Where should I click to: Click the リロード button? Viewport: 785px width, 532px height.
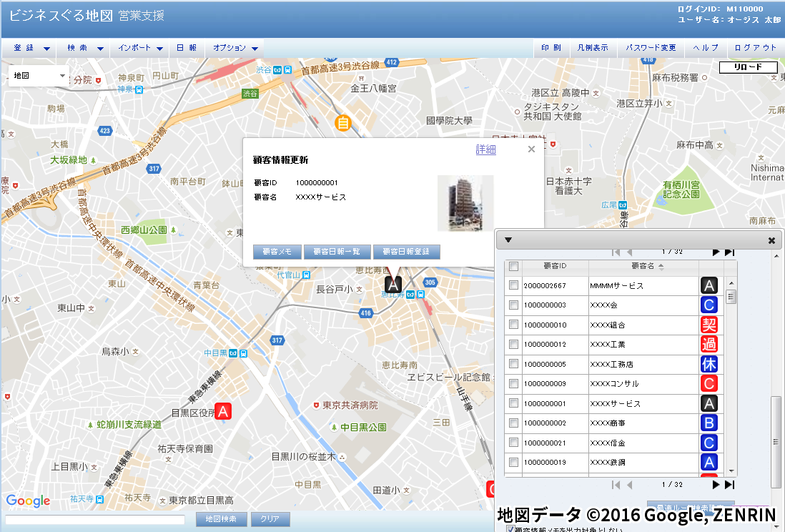coord(748,67)
